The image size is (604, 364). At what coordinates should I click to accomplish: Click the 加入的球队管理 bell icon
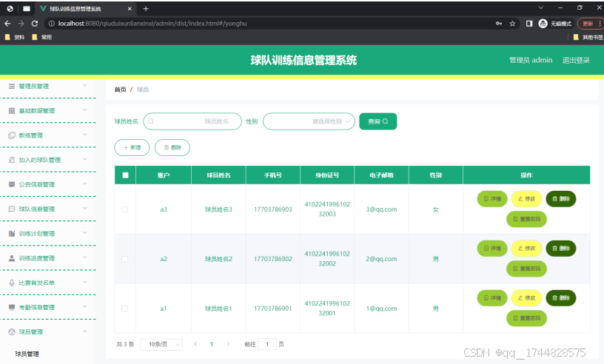pyautogui.click(x=12, y=160)
